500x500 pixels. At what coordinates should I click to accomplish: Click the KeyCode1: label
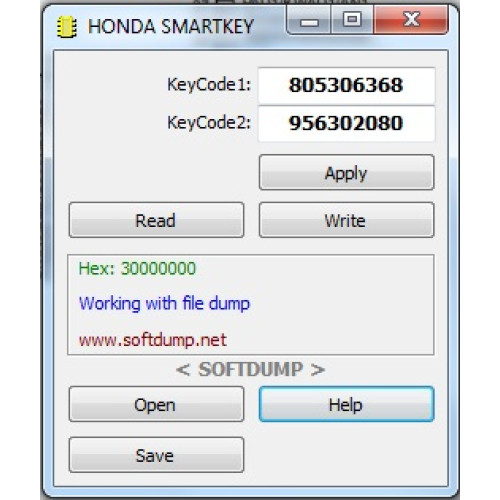(209, 84)
